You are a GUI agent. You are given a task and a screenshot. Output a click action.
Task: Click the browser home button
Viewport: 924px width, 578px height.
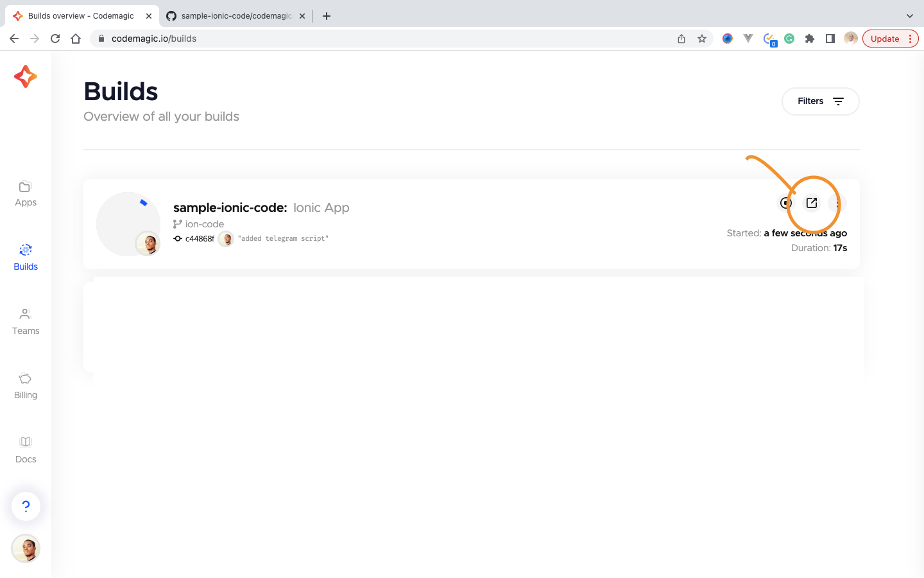76,39
